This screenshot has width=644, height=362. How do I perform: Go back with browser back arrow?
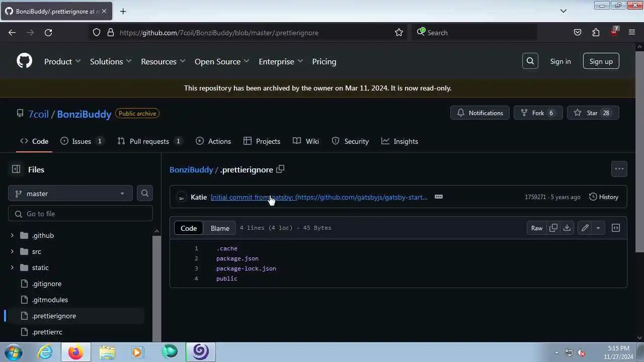pos(12,33)
